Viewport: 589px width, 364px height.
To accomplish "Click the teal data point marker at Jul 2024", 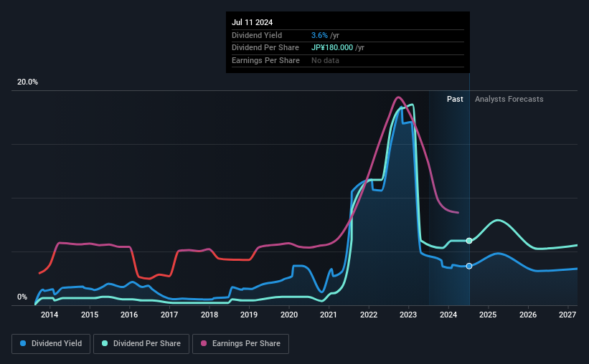I will 469,241.
